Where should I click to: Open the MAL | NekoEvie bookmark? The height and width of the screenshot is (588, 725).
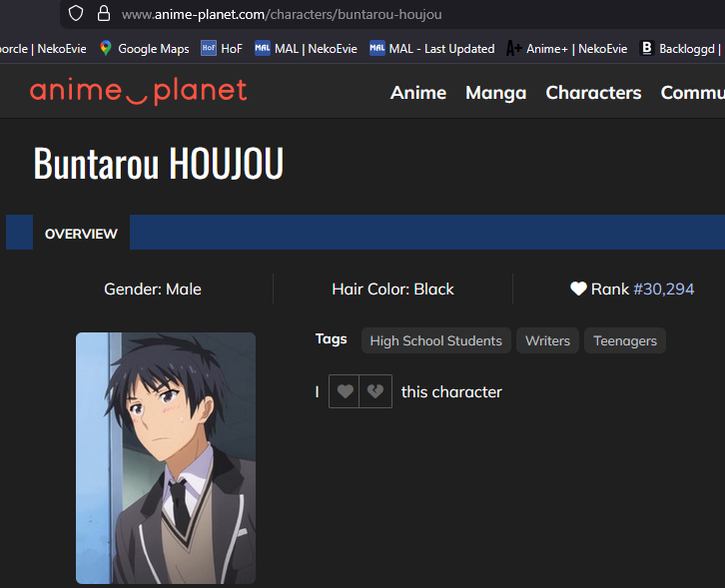(x=307, y=49)
